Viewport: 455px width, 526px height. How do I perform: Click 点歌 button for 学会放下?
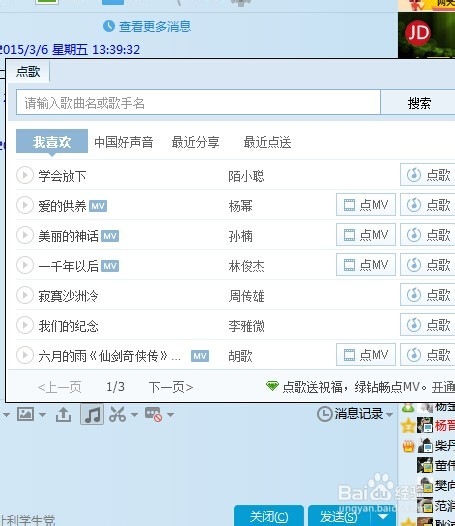[x=427, y=175]
